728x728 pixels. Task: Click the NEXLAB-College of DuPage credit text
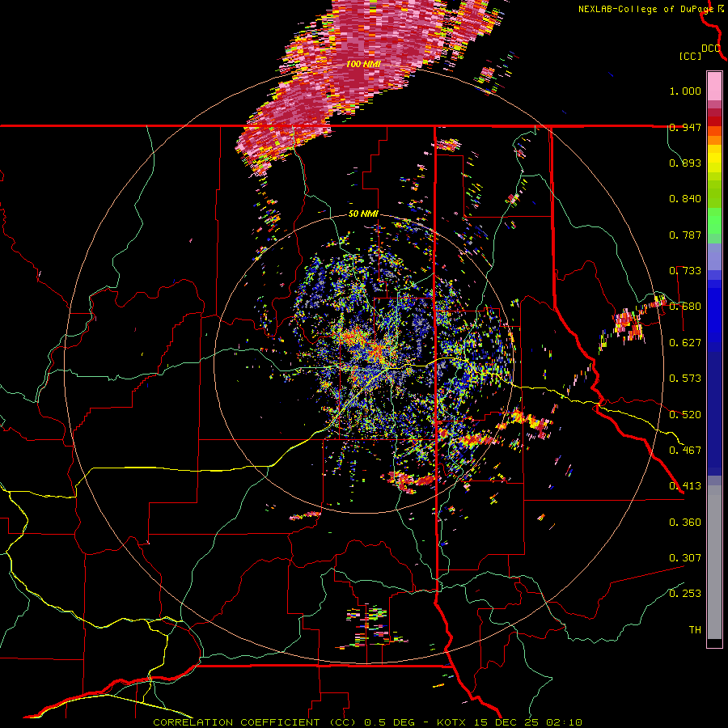(x=645, y=9)
